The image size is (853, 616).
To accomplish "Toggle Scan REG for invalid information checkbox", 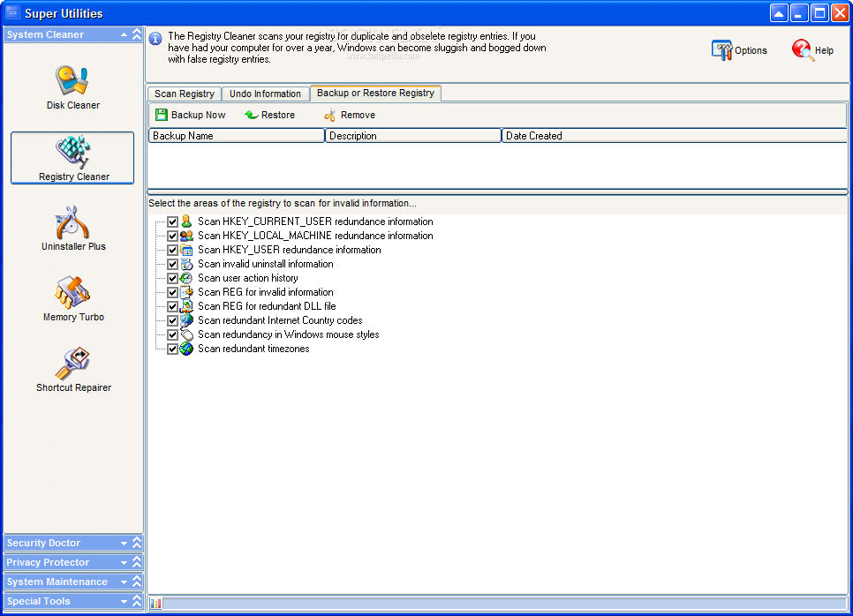I will coord(172,292).
